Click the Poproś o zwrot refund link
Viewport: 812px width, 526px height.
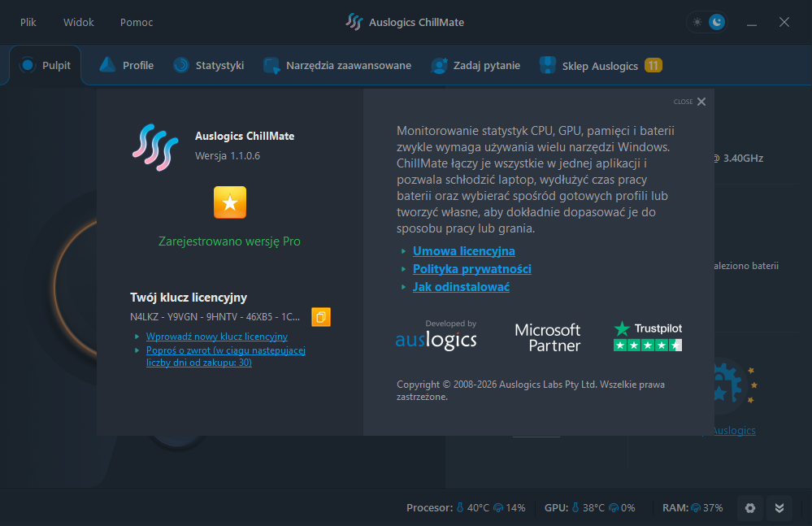coord(226,356)
